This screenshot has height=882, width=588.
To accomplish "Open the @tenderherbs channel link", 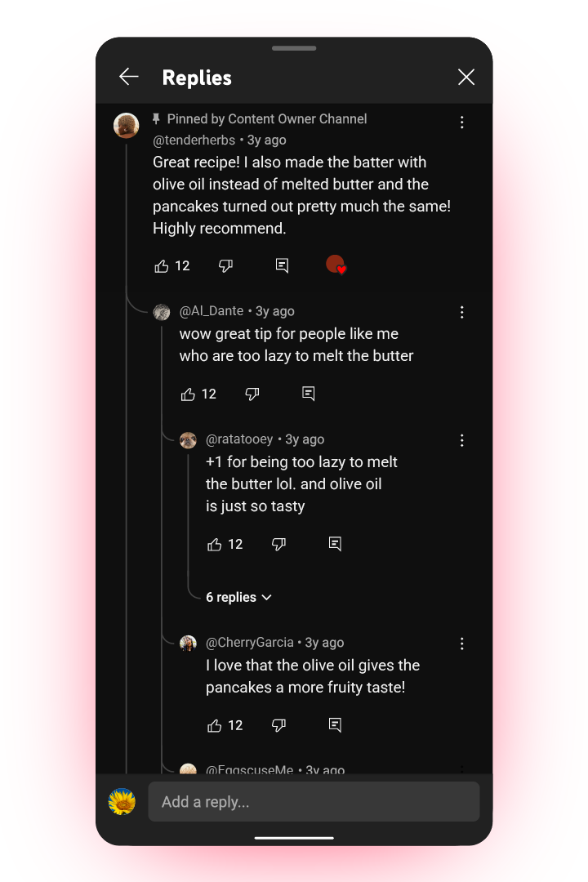I will point(194,140).
